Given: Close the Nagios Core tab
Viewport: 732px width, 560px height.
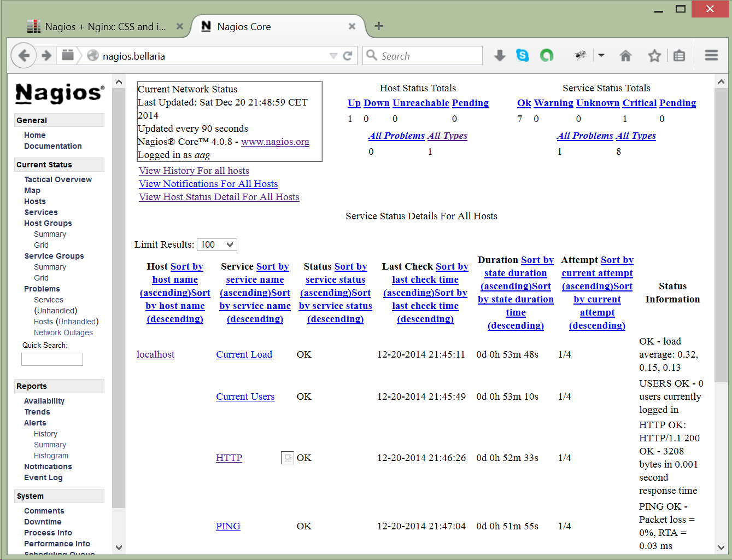Looking at the screenshot, I should [352, 26].
